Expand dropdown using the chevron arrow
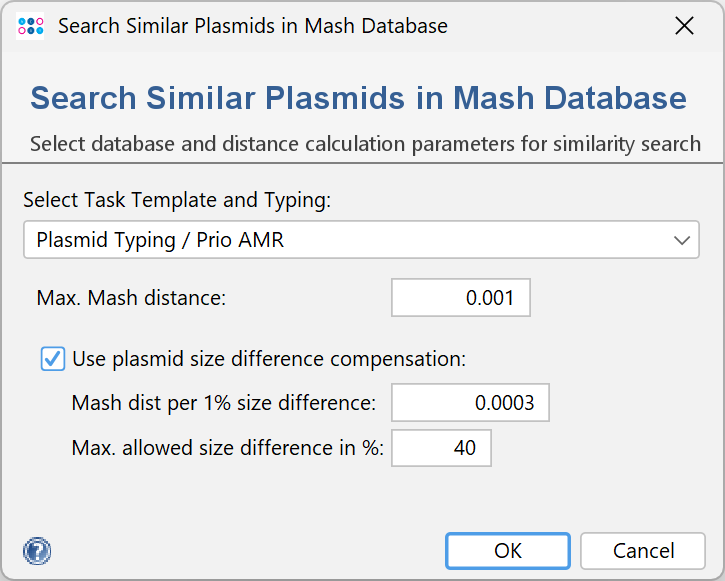 tap(682, 241)
